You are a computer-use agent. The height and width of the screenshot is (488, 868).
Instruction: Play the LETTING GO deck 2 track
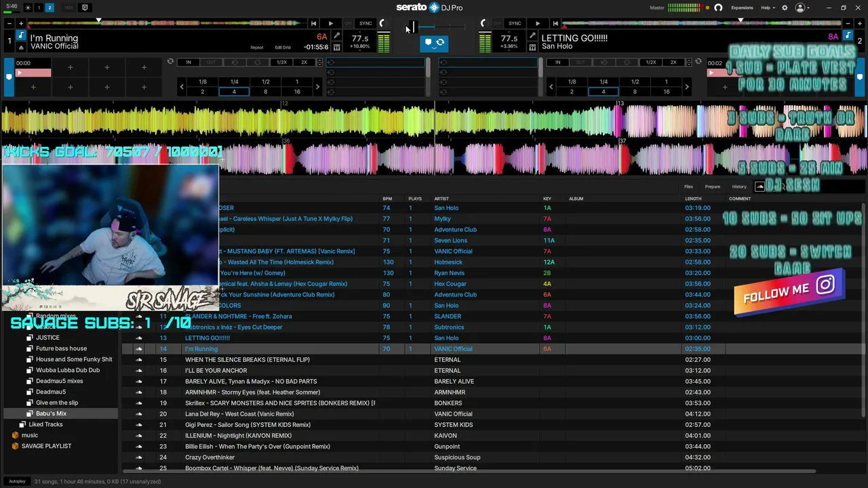538,24
